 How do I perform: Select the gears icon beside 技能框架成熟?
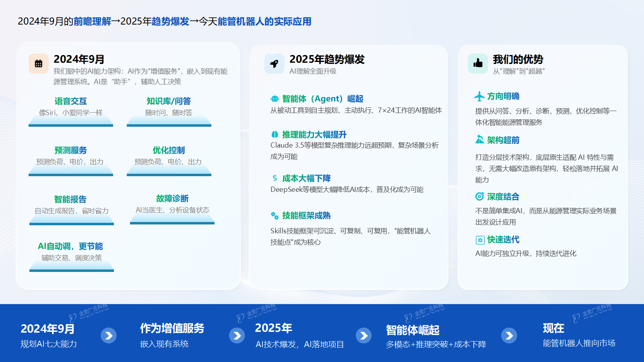[274, 216]
